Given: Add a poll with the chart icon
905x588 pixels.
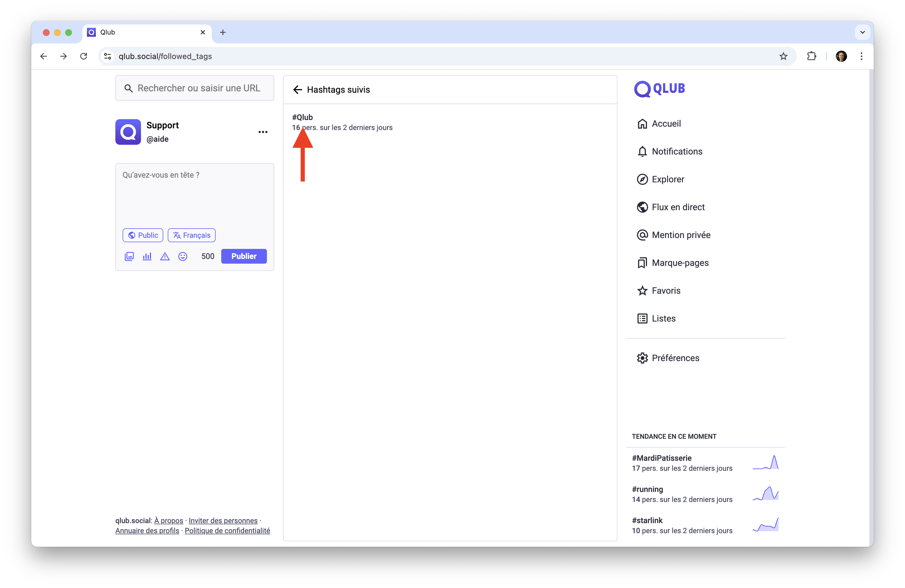Looking at the screenshot, I should pyautogui.click(x=147, y=256).
